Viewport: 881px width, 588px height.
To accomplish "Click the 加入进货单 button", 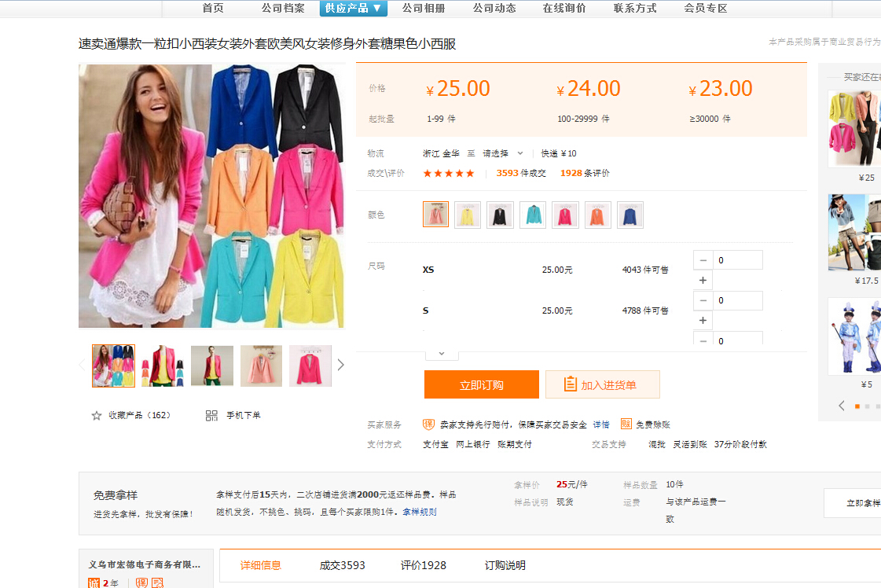I will coord(602,385).
